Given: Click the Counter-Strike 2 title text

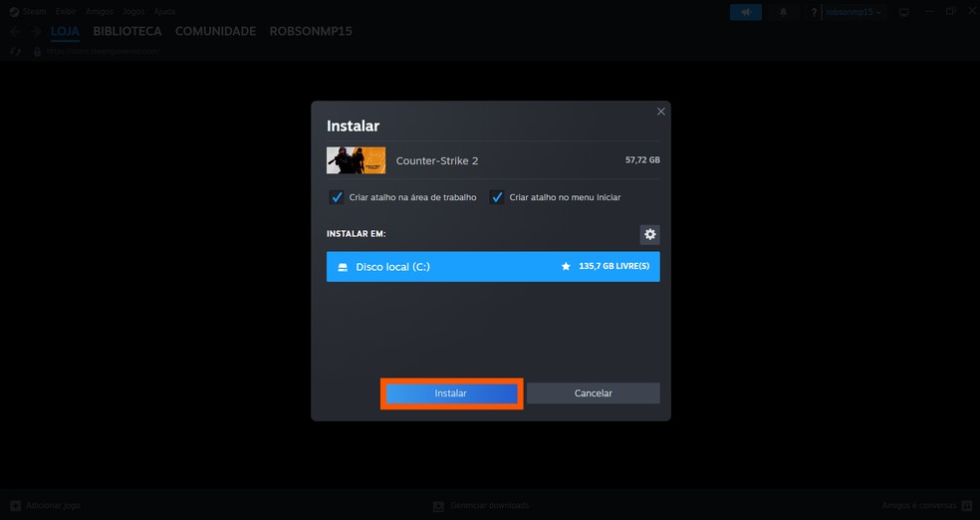Looking at the screenshot, I should pos(437,160).
